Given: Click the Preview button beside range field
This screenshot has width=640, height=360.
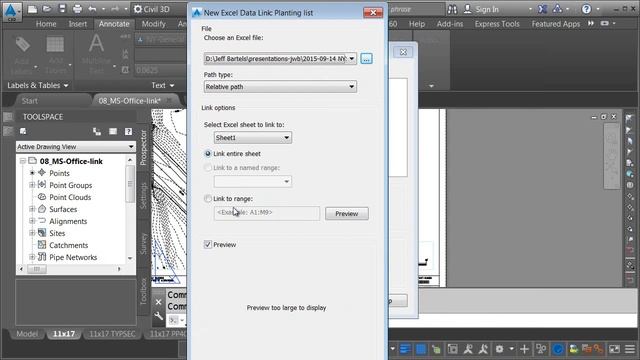Looking at the screenshot, I should [x=347, y=213].
